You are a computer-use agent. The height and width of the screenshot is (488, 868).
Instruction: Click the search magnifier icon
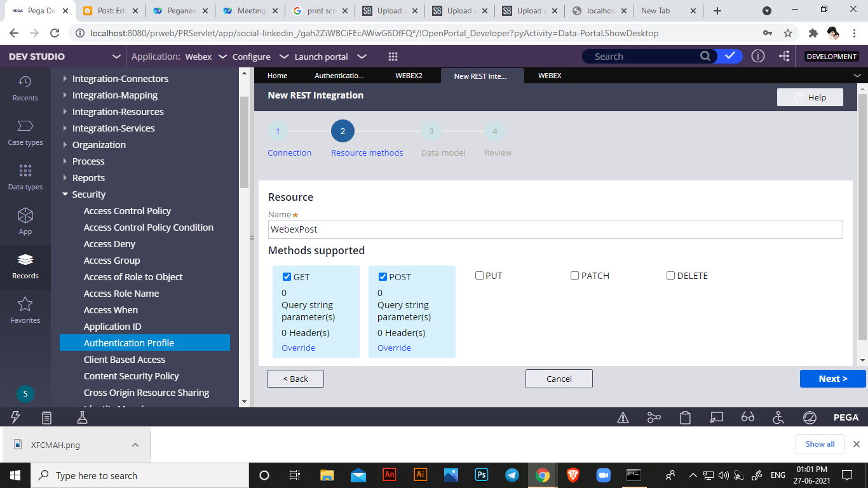coord(705,56)
